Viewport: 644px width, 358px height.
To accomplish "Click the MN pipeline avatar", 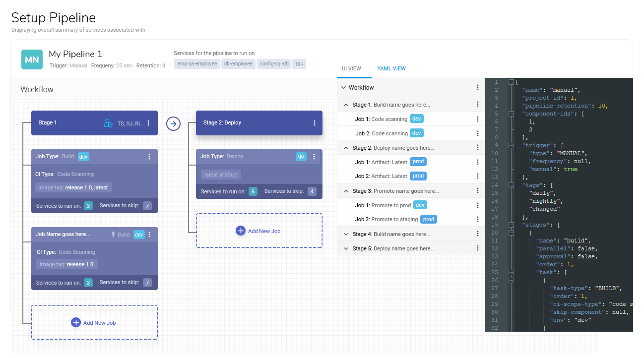I will click(x=32, y=60).
